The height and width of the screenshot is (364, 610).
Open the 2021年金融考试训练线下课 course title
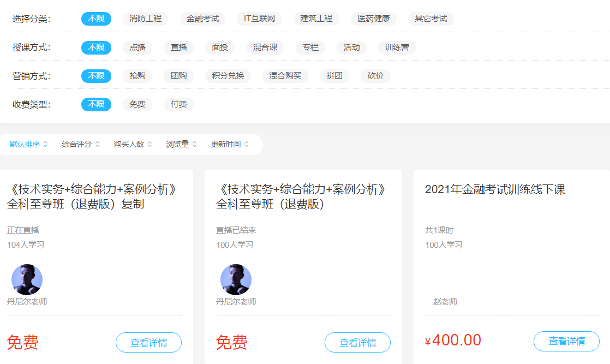pos(495,189)
